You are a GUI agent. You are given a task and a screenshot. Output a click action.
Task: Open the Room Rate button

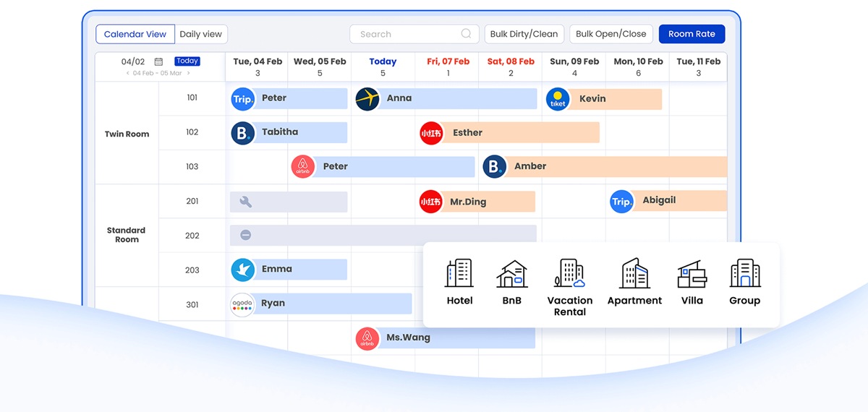tap(692, 34)
